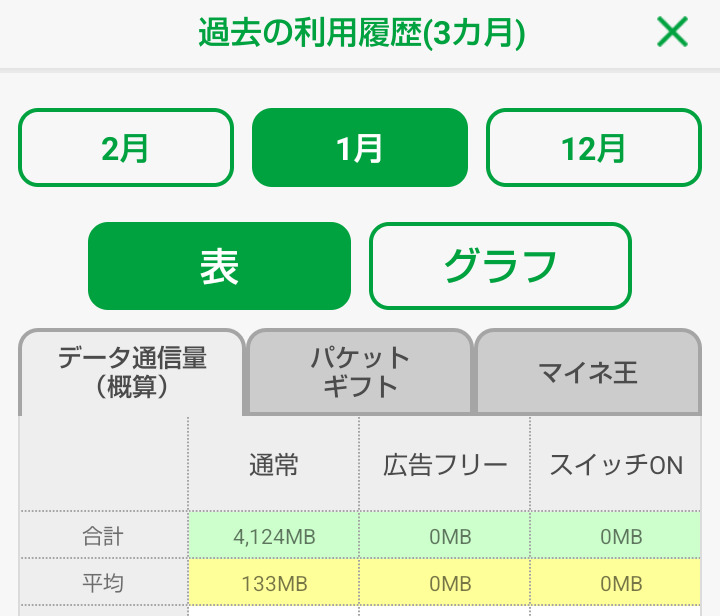720x616 pixels.
Task: Open the パケットギフト tab
Action: point(360,372)
